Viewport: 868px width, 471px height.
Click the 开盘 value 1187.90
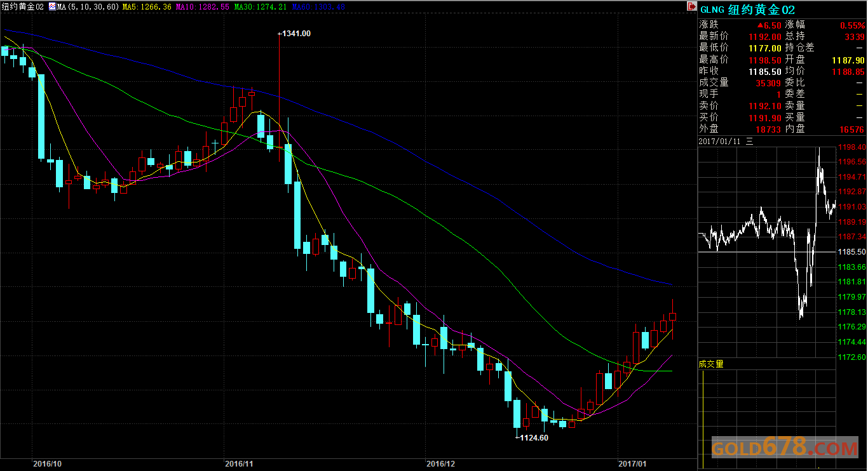click(x=849, y=60)
